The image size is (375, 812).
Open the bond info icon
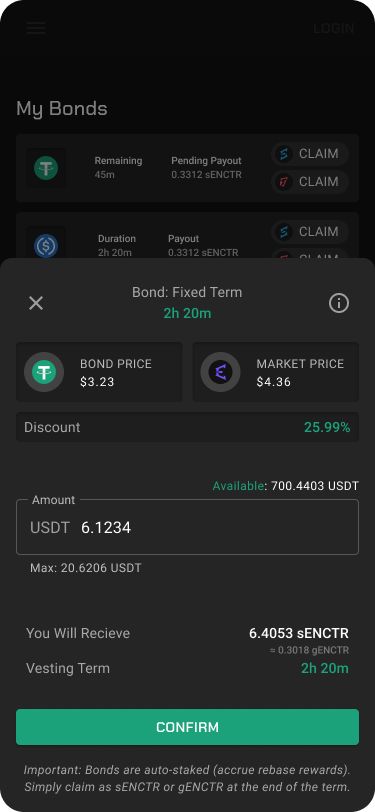339,303
